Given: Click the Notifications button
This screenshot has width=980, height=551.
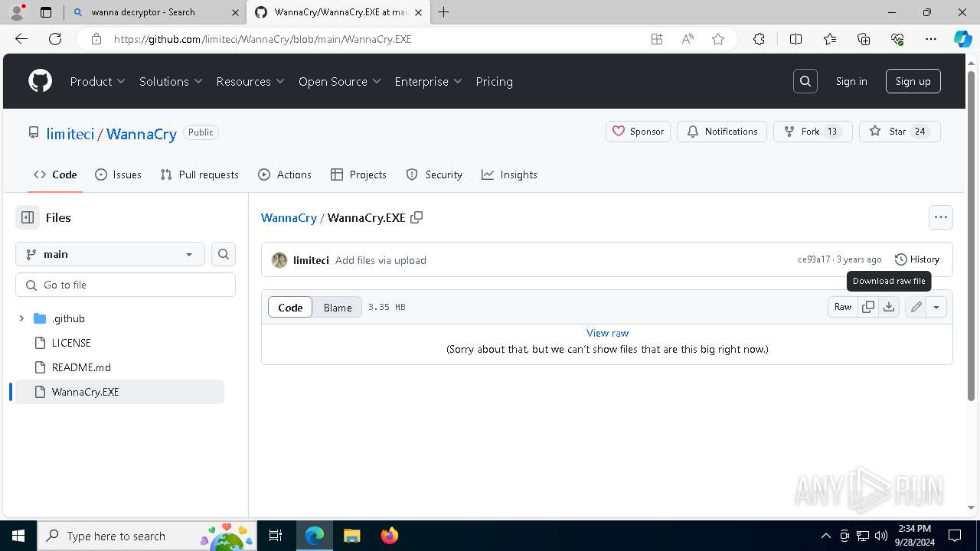Looking at the screenshot, I should (722, 132).
